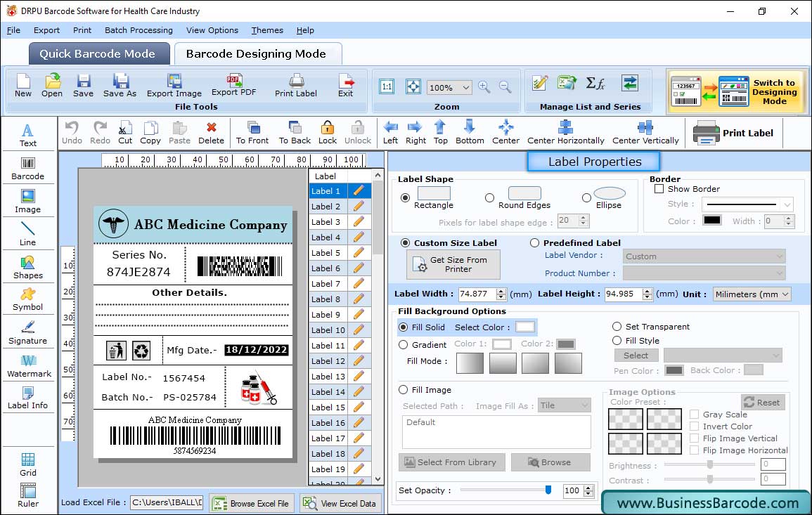Click the Sigma fx series icon

(x=595, y=83)
